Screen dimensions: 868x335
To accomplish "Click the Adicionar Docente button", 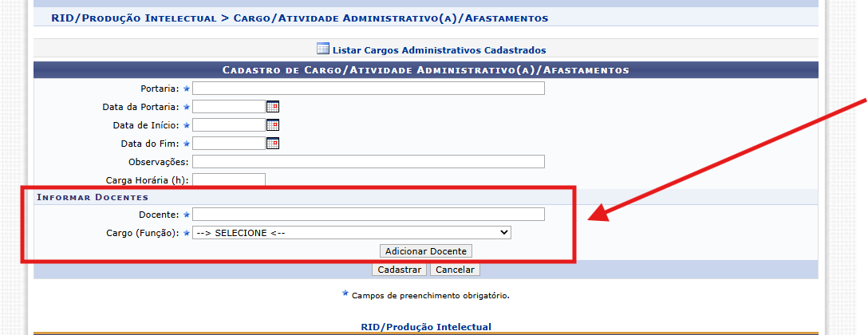I will (426, 251).
